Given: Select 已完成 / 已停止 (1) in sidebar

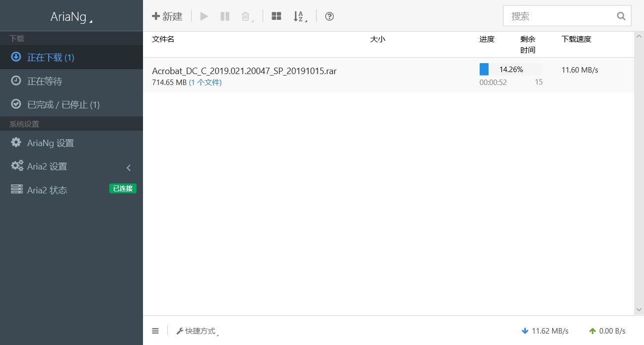Looking at the screenshot, I should 72,104.
